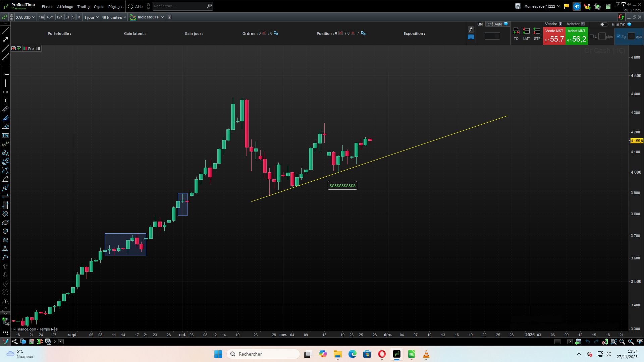This screenshot has height=362, width=644.
Task: Click the Vente MKT sell button
Action: [554, 36]
